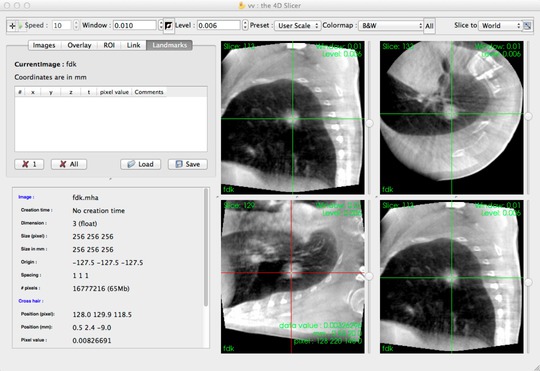The image size is (540, 371).
Task: Click bottom-left coronal view with red crosshair
Action: pos(292,277)
